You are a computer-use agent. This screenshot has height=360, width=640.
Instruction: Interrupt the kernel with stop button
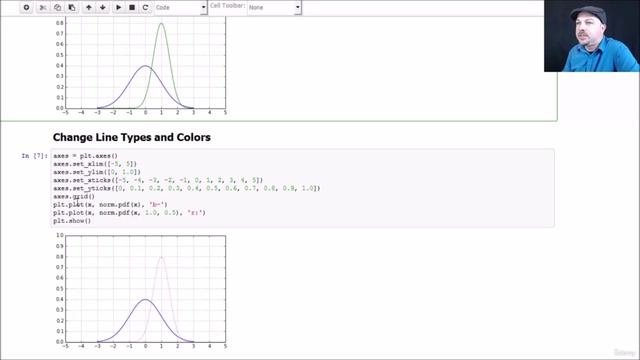(x=132, y=7)
